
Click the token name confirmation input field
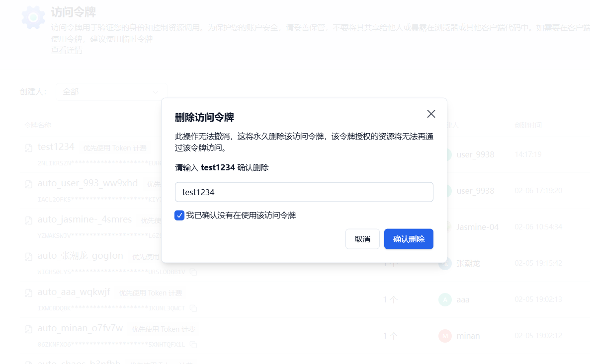click(x=304, y=192)
